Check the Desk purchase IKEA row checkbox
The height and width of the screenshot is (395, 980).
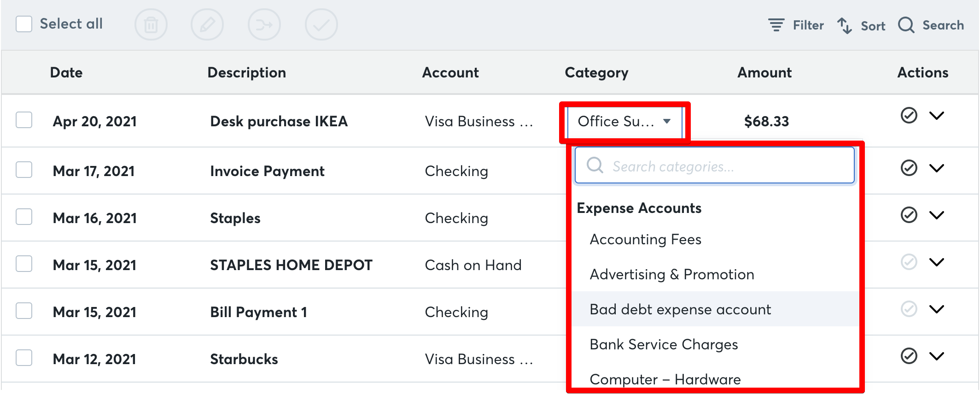(x=23, y=121)
